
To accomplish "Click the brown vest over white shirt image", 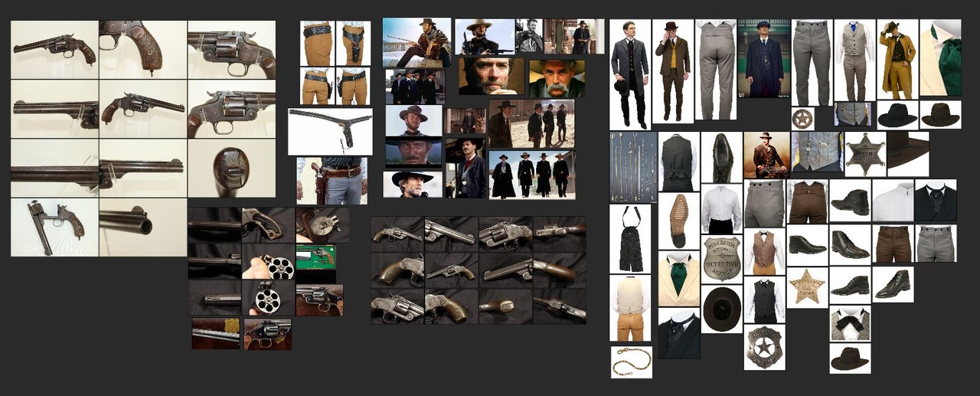I will (x=764, y=251).
